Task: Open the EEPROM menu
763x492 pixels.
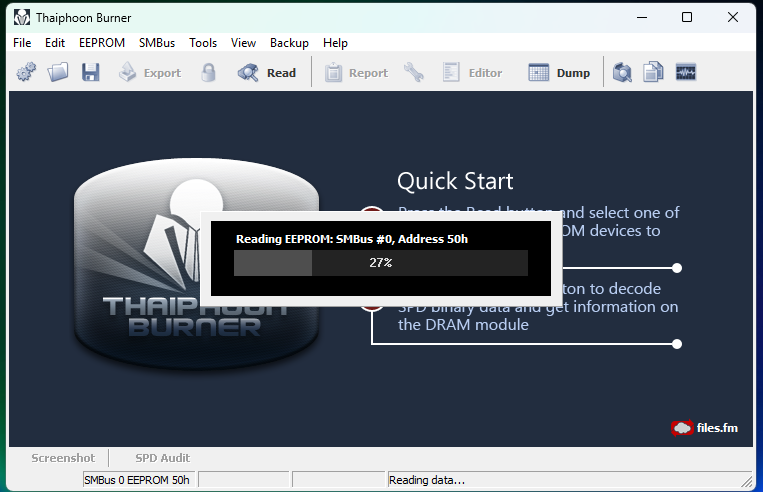Action: (x=102, y=43)
